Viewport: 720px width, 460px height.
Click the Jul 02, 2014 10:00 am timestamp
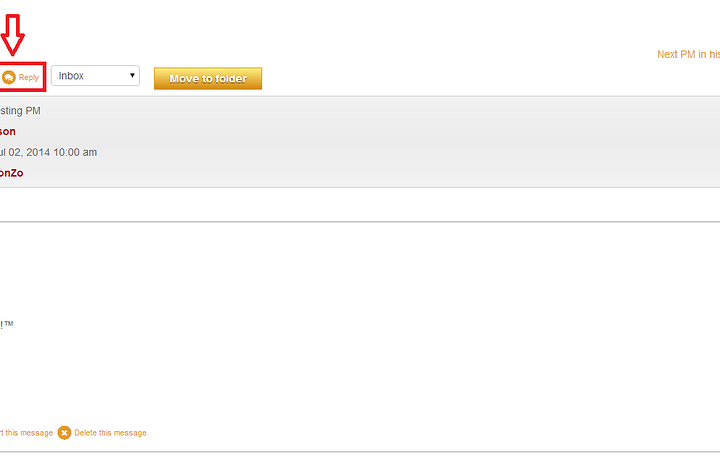48,152
